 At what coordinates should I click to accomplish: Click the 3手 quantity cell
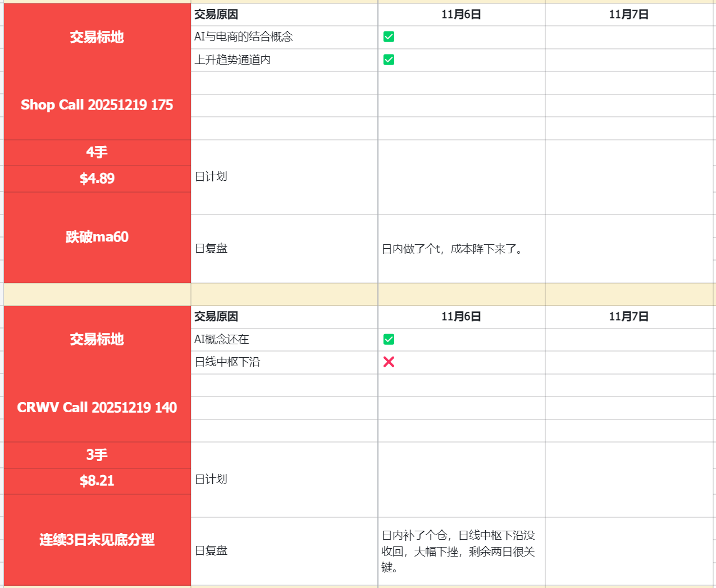point(97,455)
